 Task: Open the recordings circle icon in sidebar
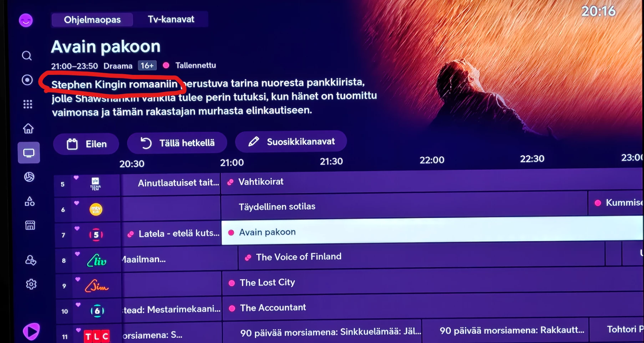[27, 80]
